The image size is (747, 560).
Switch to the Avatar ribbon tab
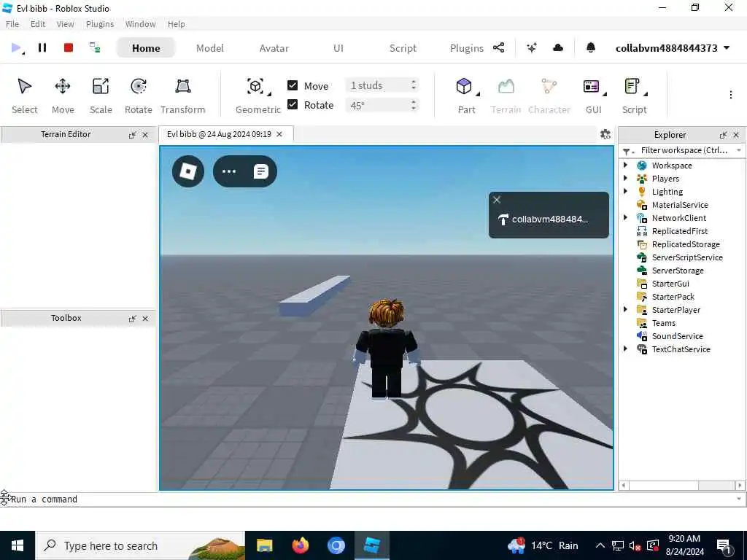click(274, 48)
